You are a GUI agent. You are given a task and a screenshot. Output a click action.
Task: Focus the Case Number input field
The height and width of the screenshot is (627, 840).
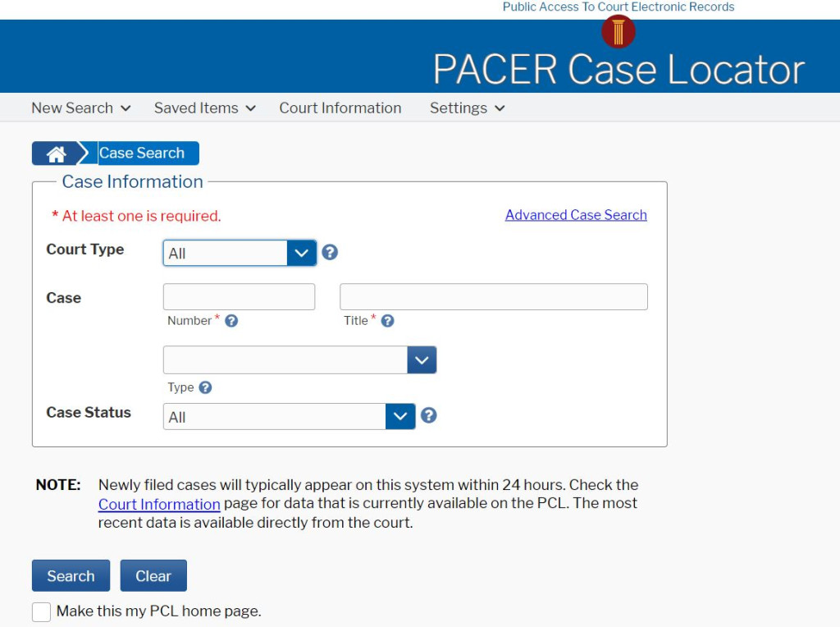click(x=239, y=297)
